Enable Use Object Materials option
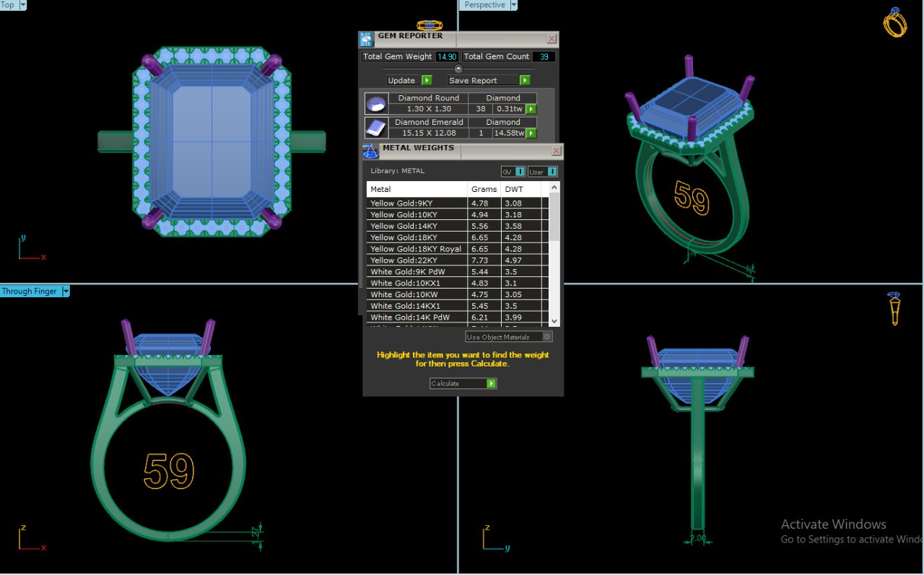The width and height of the screenshot is (924, 575). [x=546, y=337]
